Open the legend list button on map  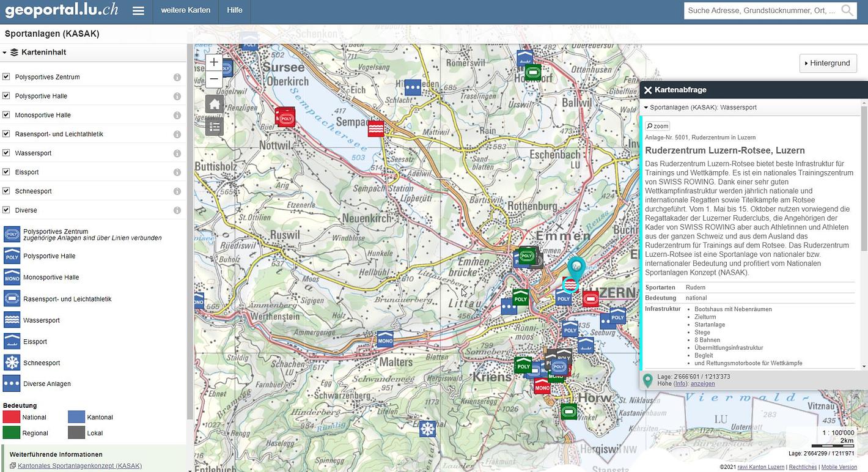tap(214, 127)
